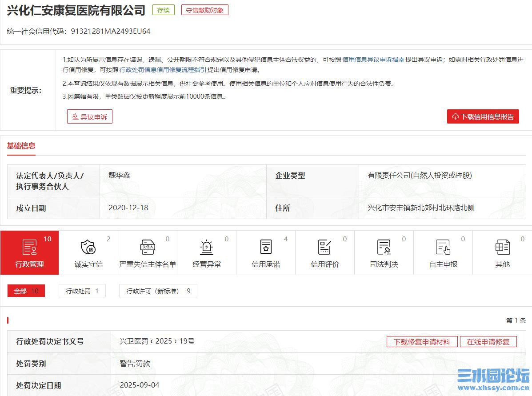The height and width of the screenshot is (396, 532).
Task: Click the 处罚类别 field label
Action: tap(31, 364)
